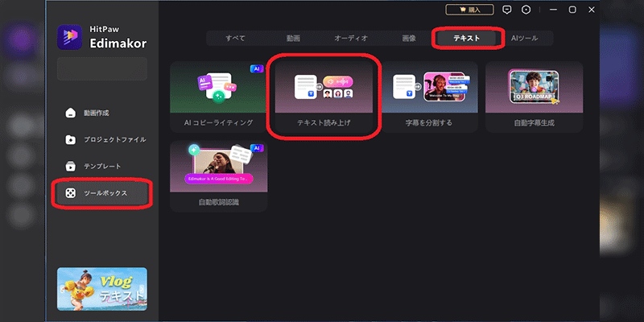
Task: Click the folder icon beside プロジェクトファイル
Action: pos(71,139)
